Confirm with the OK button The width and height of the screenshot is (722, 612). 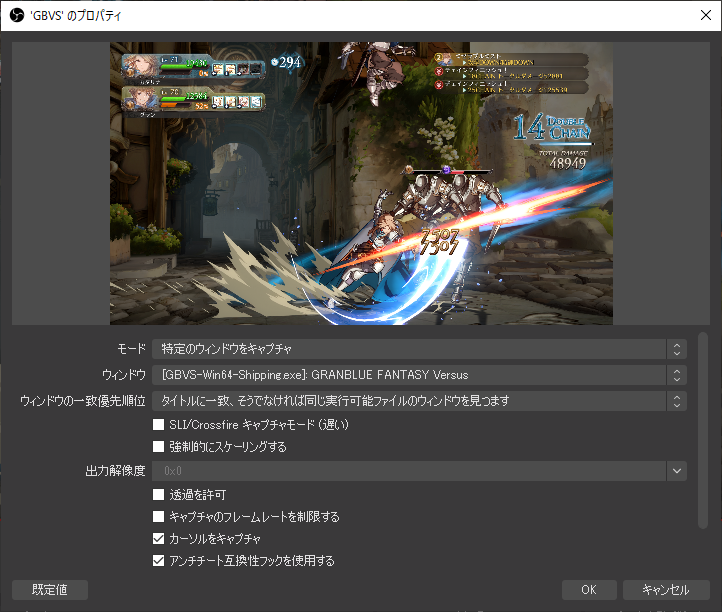589,590
